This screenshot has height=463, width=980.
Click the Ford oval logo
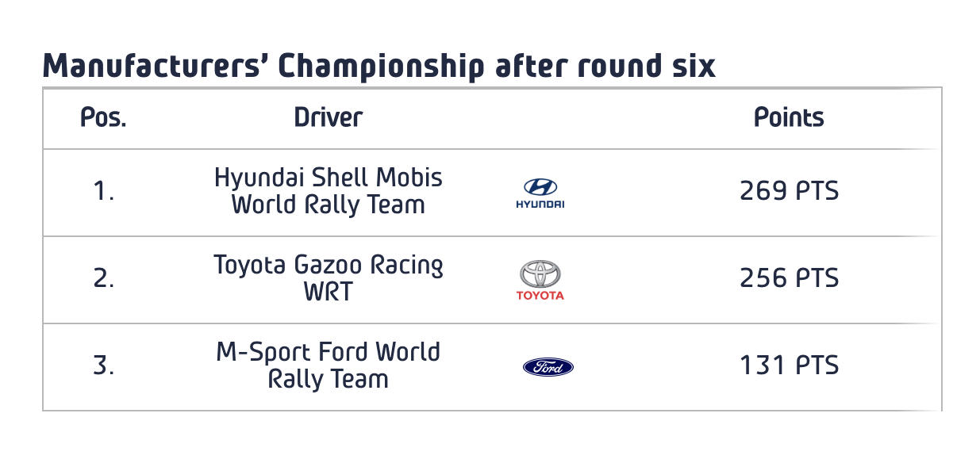pyautogui.click(x=548, y=367)
